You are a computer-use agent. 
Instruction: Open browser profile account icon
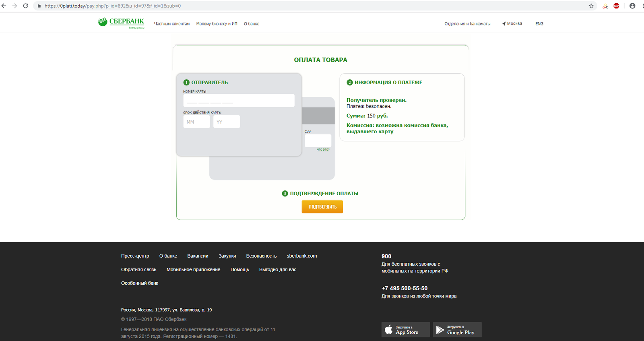tap(632, 6)
